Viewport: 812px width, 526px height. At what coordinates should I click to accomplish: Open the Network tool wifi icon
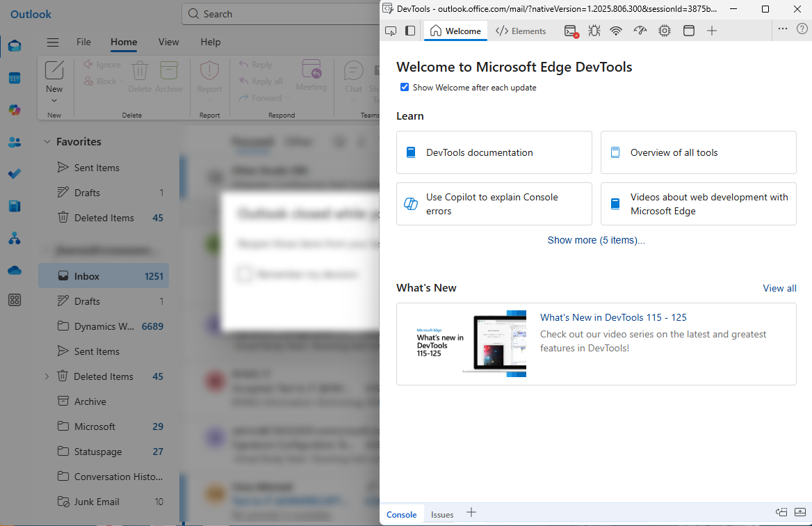(x=616, y=31)
